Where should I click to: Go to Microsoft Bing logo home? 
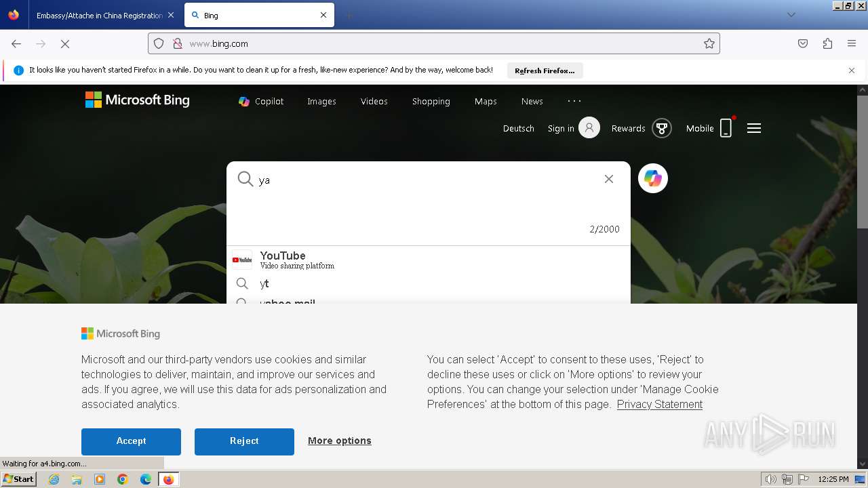137,100
